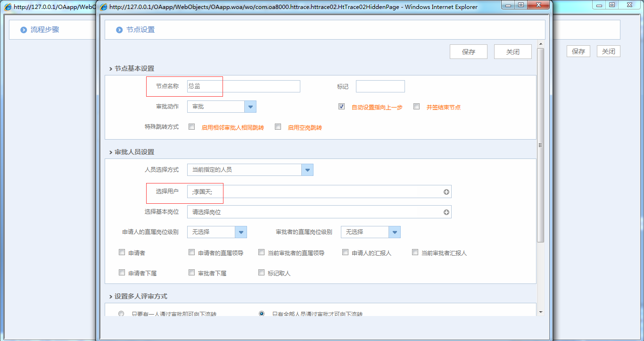Open the 人员选择方式 dropdown
This screenshot has height=341, width=644.
point(307,169)
